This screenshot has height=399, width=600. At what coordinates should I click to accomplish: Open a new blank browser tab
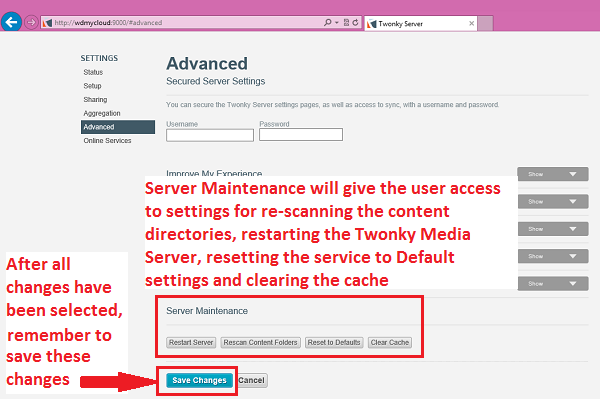pos(485,24)
